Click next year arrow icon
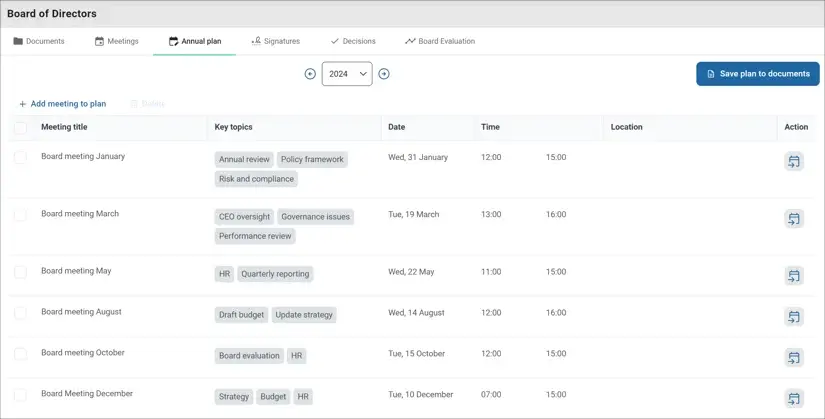Viewport: 825px width, 419px height. 384,74
